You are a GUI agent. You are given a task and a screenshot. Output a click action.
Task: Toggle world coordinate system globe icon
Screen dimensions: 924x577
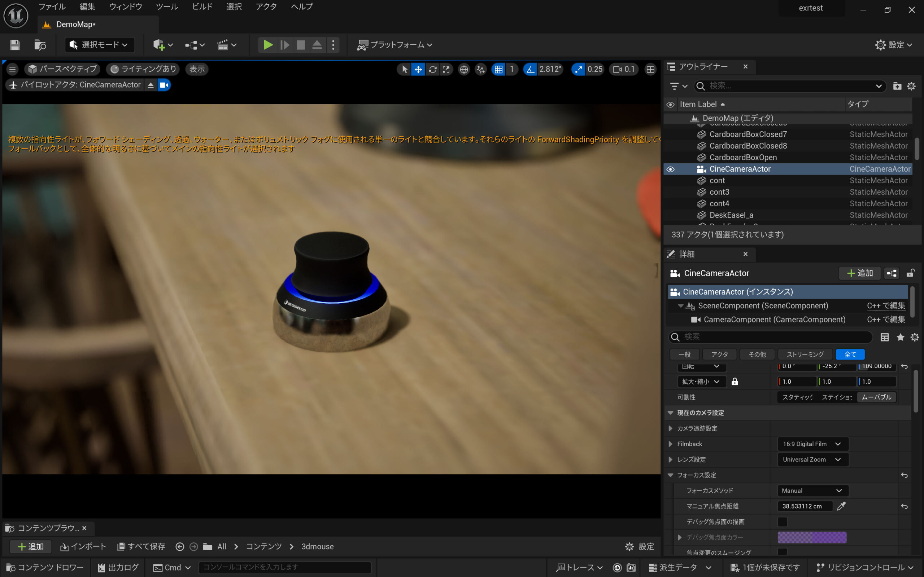[463, 69]
